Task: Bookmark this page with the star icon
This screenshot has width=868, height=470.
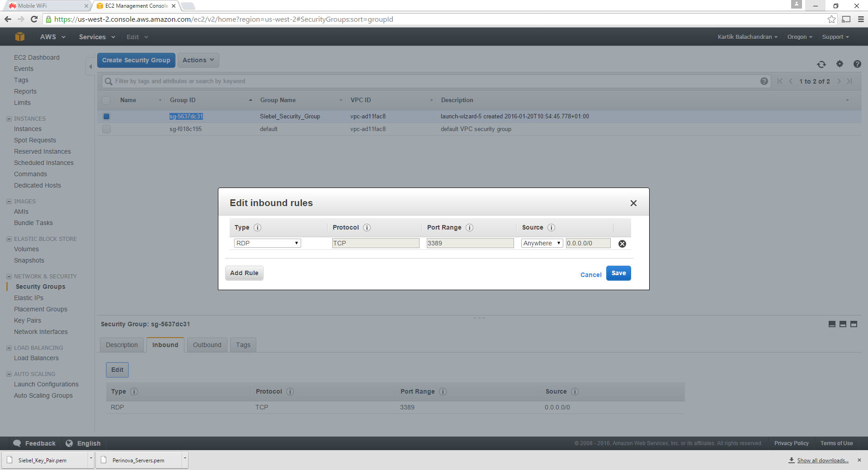Action: pyautogui.click(x=831, y=19)
